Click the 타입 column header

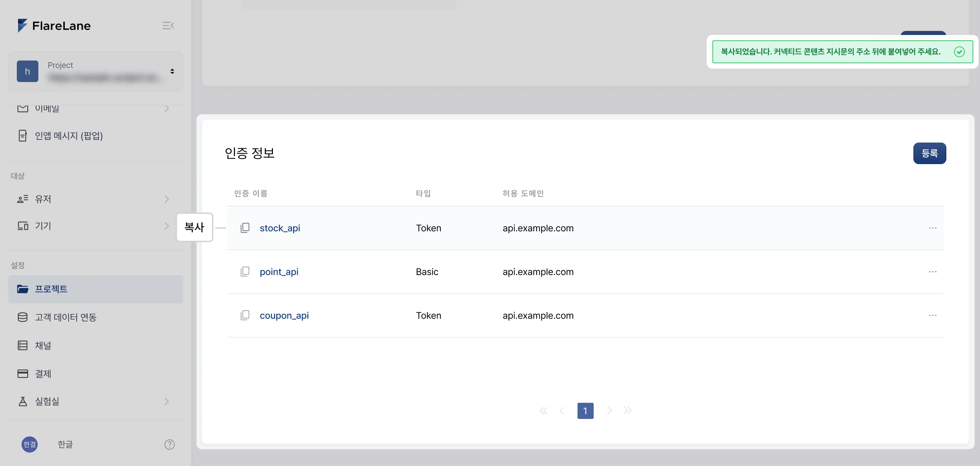tap(423, 193)
